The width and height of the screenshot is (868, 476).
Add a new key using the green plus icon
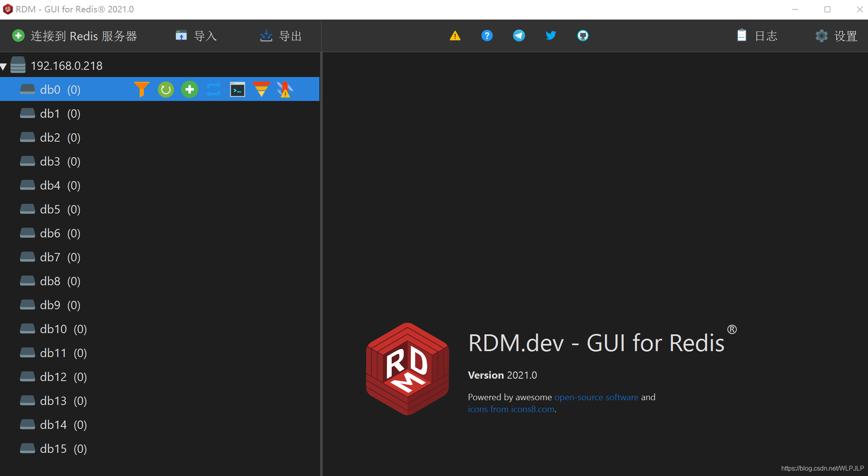coord(190,89)
